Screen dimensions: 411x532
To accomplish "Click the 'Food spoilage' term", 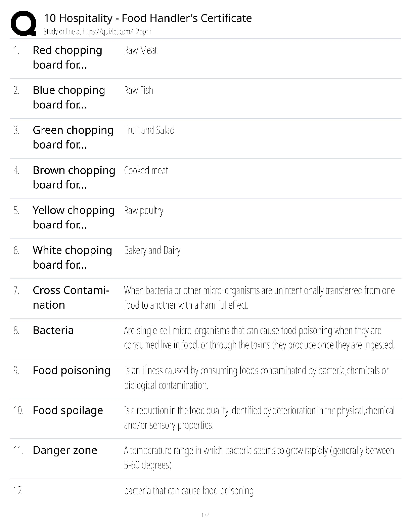I will [68, 410].
